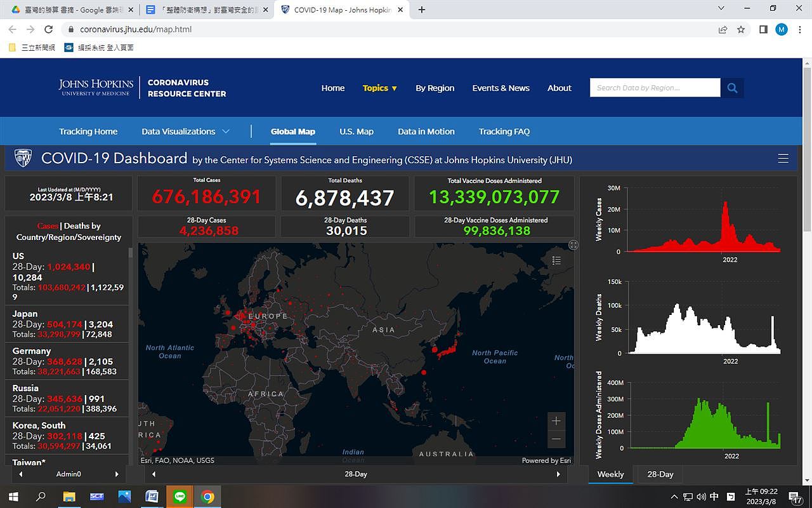This screenshot has width=812, height=508.
Task: Reload the current page
Action: coord(48,29)
